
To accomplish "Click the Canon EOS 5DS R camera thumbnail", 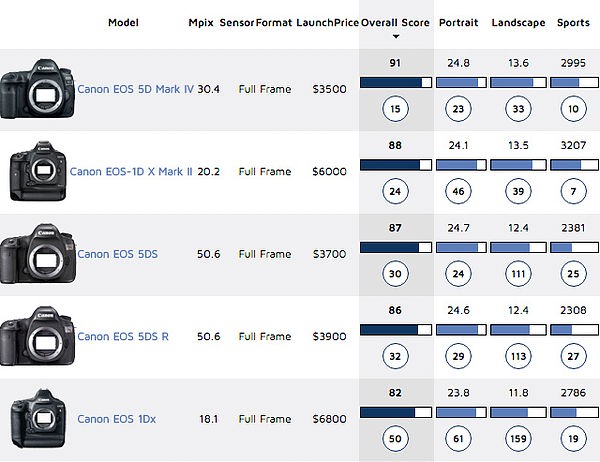I will coord(37,336).
